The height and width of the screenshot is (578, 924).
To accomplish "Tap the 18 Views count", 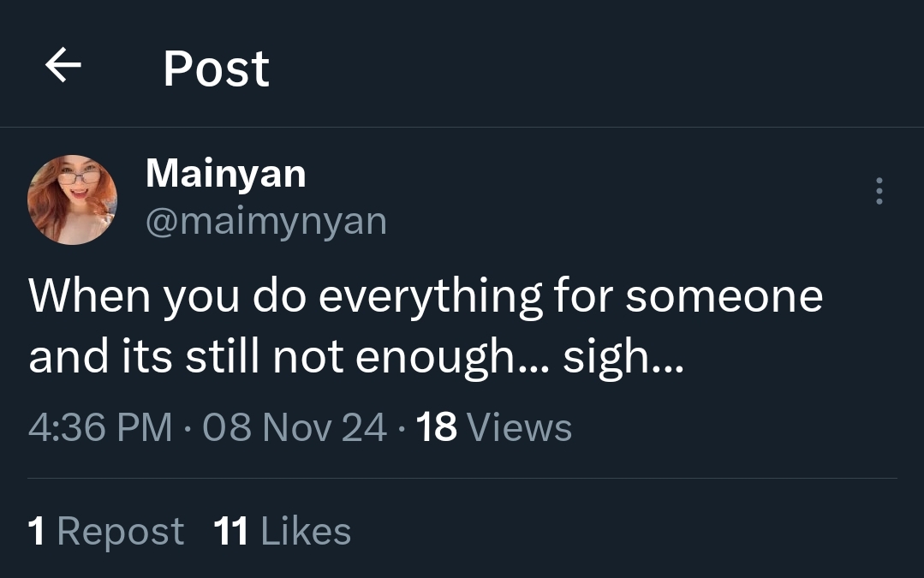I will (x=493, y=426).
